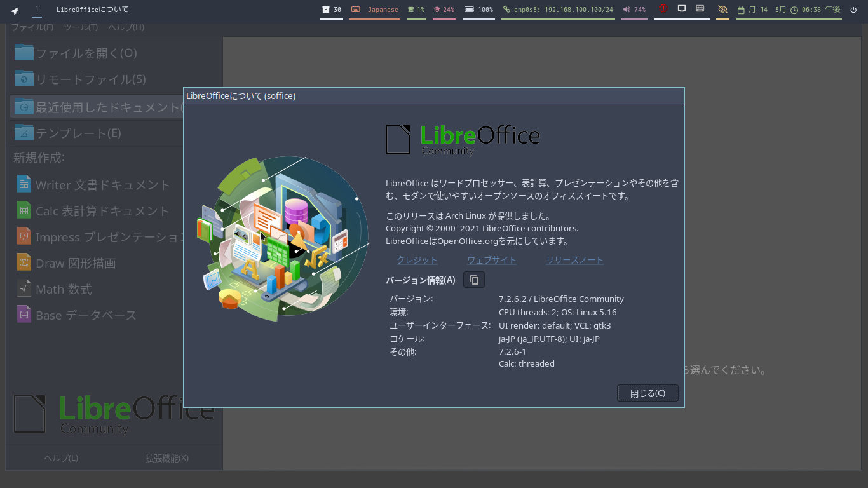Click the small keyboard icon in the tray
Image resolution: width=868 pixels, height=488 pixels.
(x=700, y=9)
